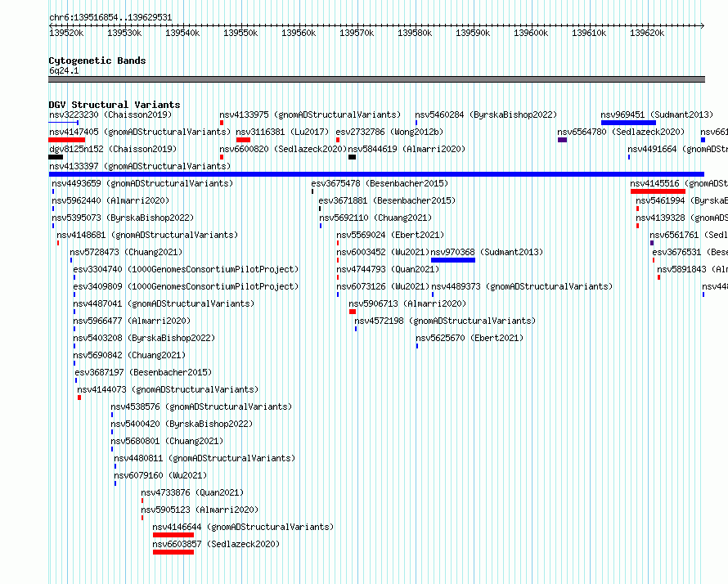The height and width of the screenshot is (584, 728).
Task: Open nsv5569024 (Ebert2021) label
Action: pos(390,235)
